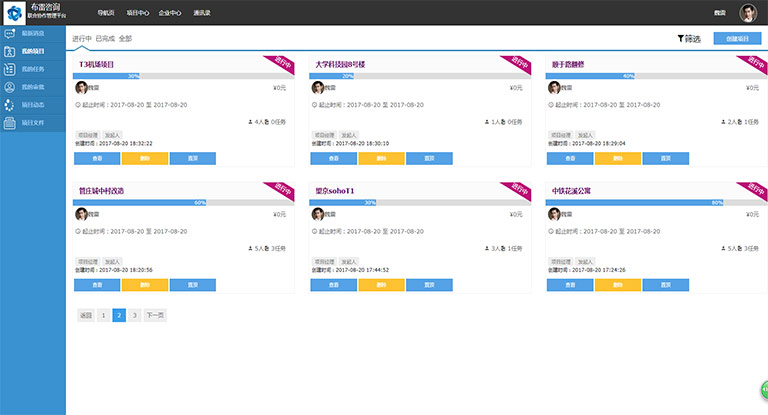This screenshot has height=415, width=768.
Task: Click the 20% progress bar on 大学科技园8号楼
Action: [420, 76]
